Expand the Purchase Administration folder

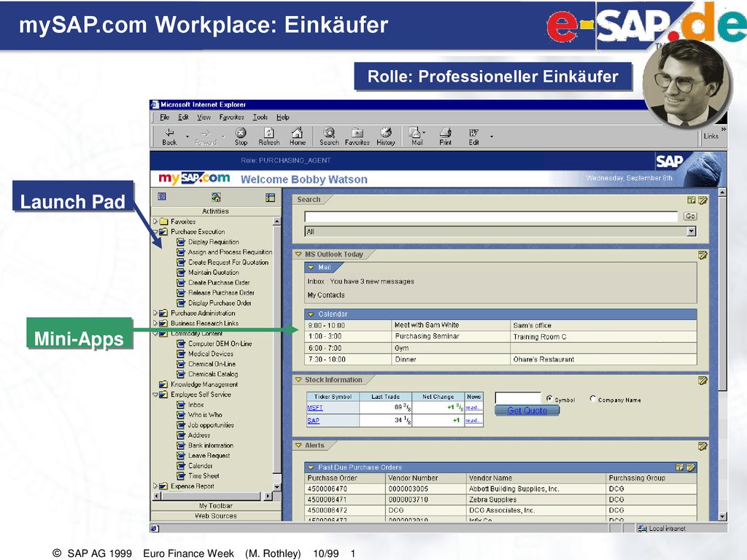(x=155, y=313)
